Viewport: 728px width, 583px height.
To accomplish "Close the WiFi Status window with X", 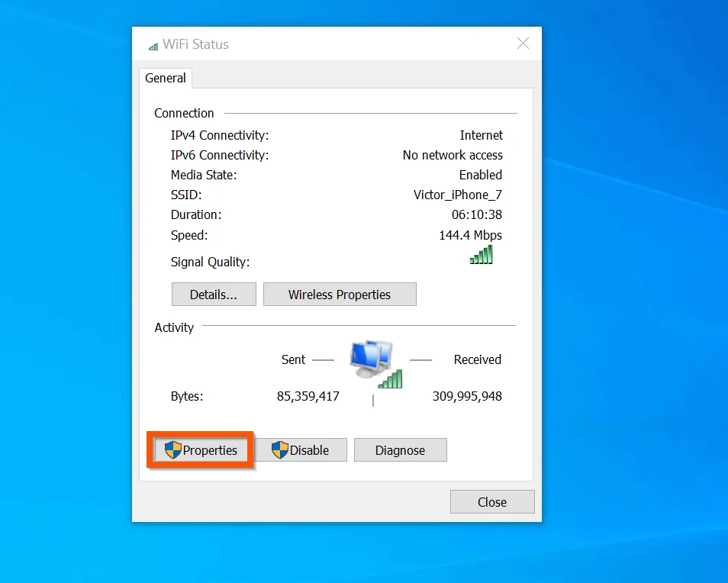I will pos(523,43).
